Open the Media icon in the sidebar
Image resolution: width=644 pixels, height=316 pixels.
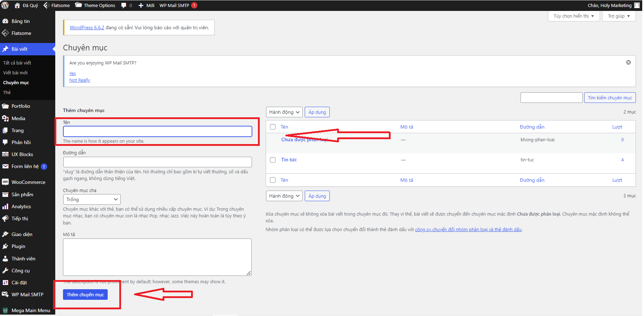(5, 118)
